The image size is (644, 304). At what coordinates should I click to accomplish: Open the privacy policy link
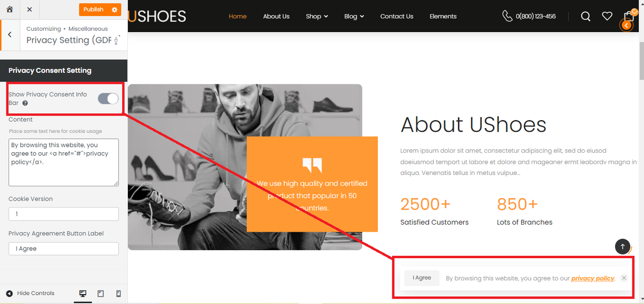(x=593, y=278)
